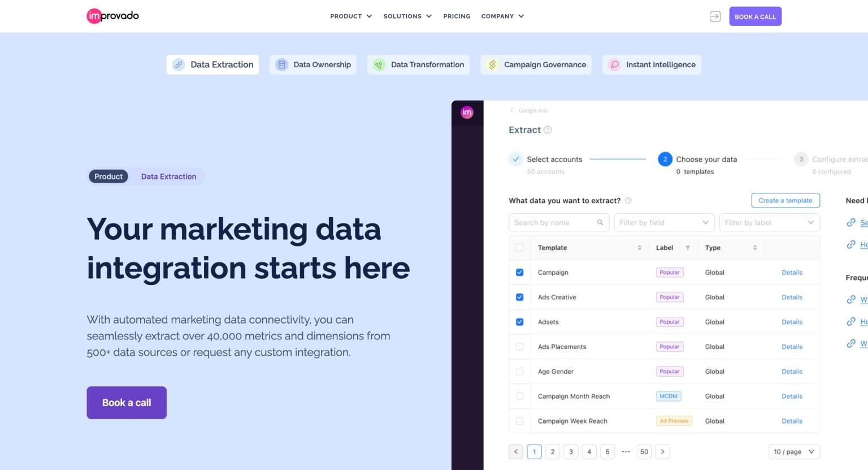868x470 pixels.
Task: Toggle the select-all checkbox in table header
Action: pos(519,247)
